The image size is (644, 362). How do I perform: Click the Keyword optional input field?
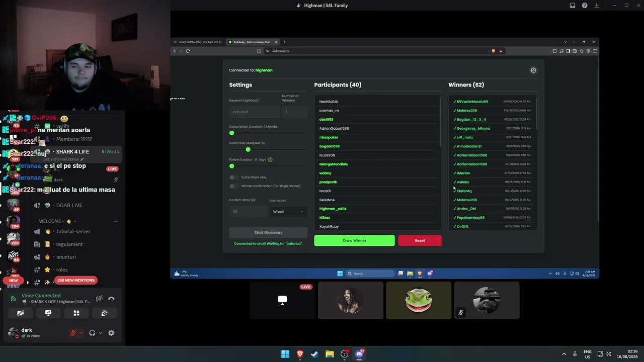[x=254, y=112]
